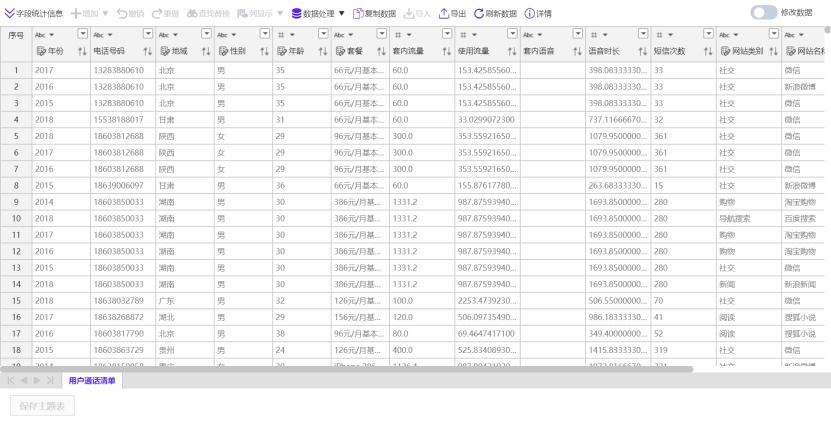The image size is (831, 421).
Task: Click usage value 33.0299072300
Action: (x=487, y=120)
